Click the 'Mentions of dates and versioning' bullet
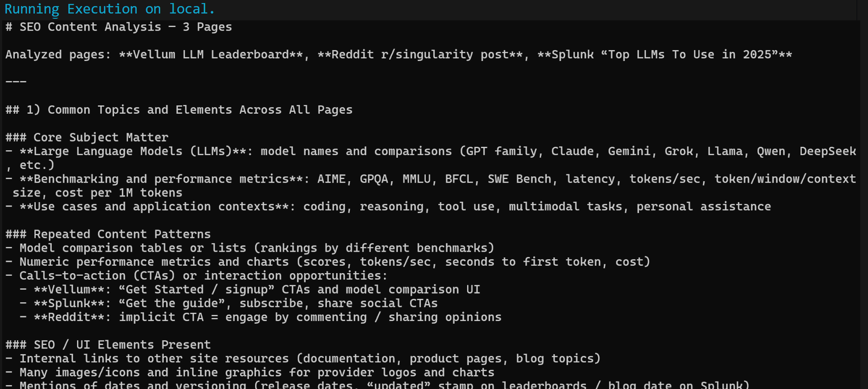Screen dimensions: 868x389 [x=377, y=385]
